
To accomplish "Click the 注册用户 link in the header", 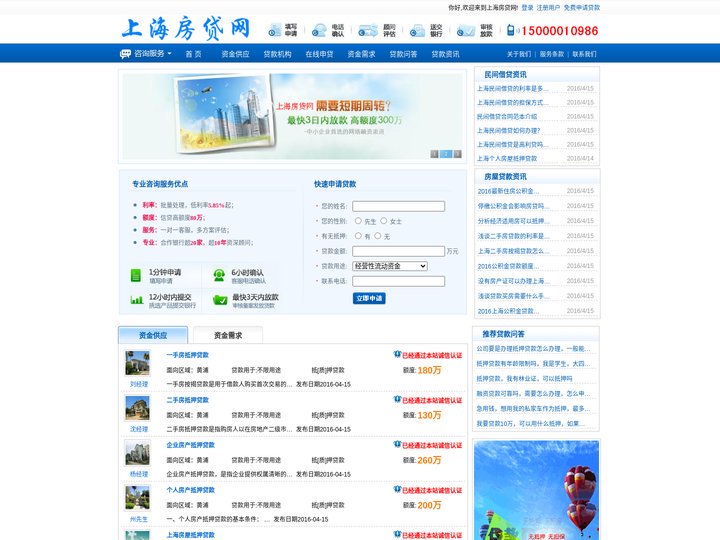I will 548,8.
